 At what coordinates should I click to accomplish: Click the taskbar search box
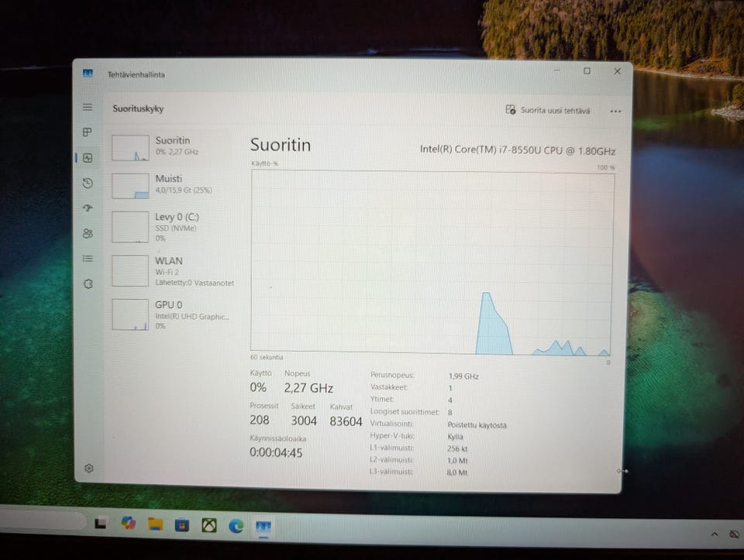pos(43,520)
